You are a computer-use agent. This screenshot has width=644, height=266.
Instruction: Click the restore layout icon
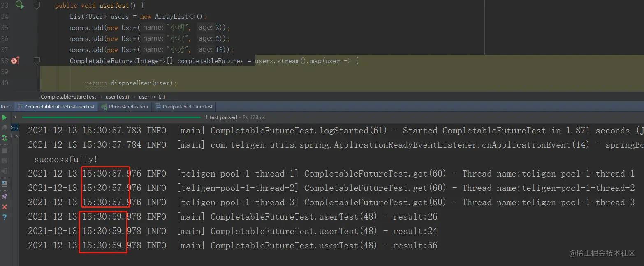[5, 183]
